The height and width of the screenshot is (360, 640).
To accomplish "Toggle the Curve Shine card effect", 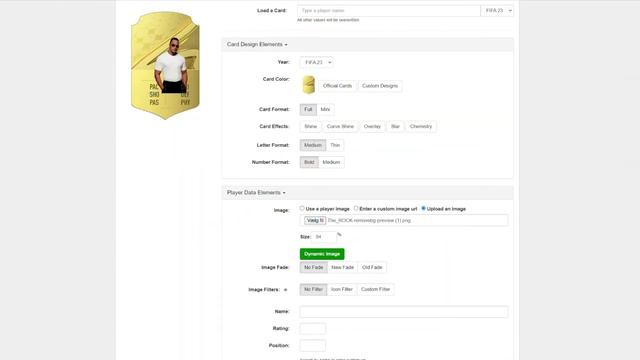I will 340,127.
